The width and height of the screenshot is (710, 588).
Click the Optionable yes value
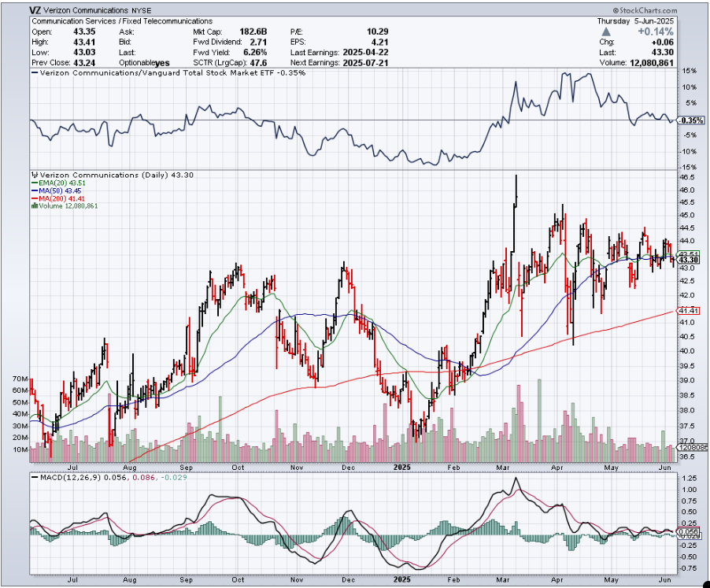(x=162, y=63)
